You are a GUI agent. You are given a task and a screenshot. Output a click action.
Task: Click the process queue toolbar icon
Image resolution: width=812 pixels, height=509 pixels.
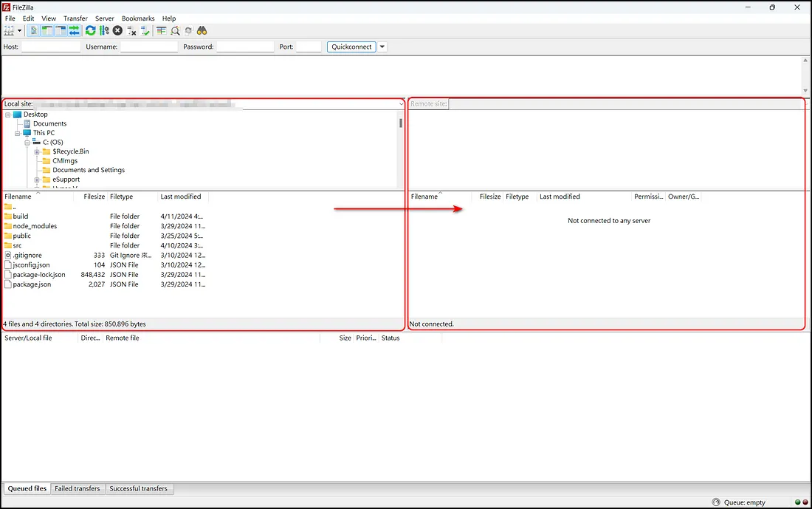(x=104, y=31)
